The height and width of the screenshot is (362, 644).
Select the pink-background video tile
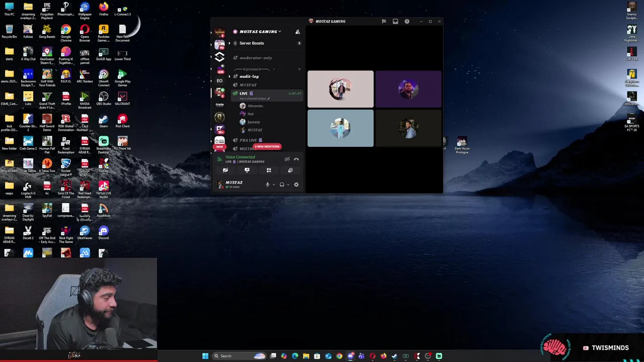point(341,89)
